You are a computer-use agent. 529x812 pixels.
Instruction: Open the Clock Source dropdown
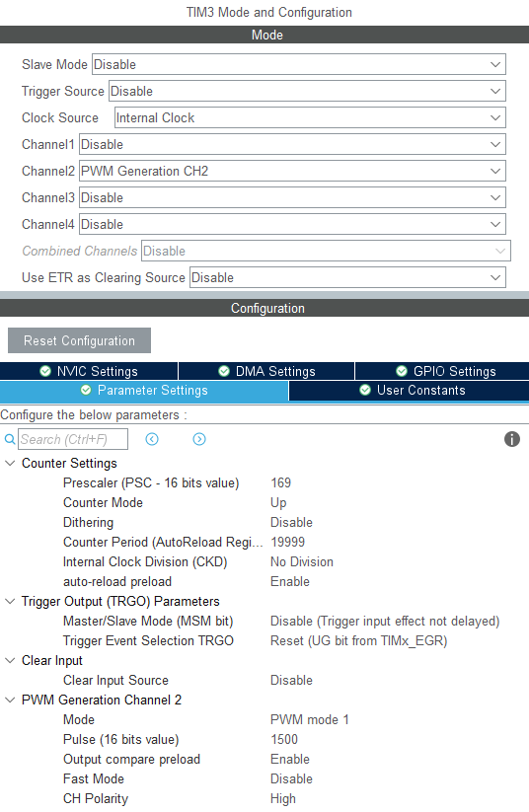pyautogui.click(x=310, y=117)
